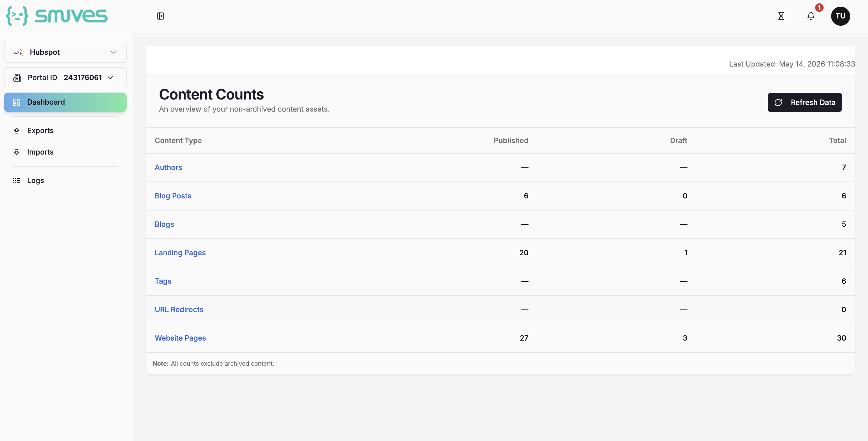The image size is (868, 441).
Task: Open the Landing Pages link
Action: pyautogui.click(x=180, y=253)
